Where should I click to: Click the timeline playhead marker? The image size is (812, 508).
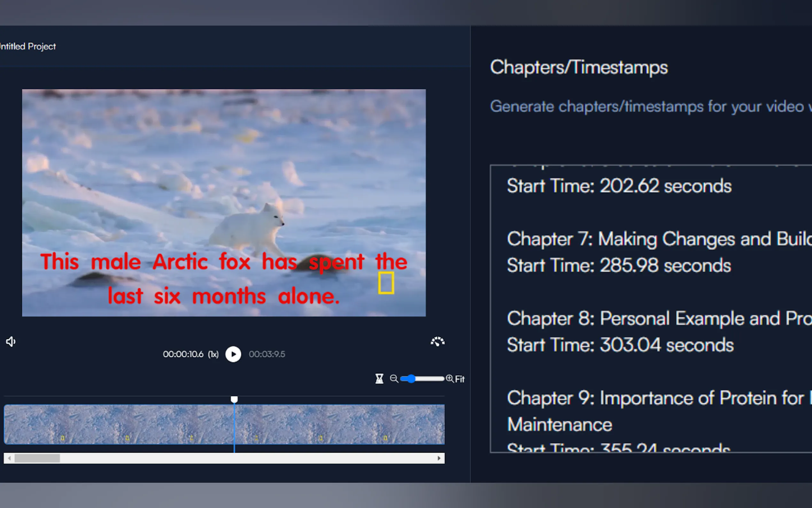coord(234,400)
